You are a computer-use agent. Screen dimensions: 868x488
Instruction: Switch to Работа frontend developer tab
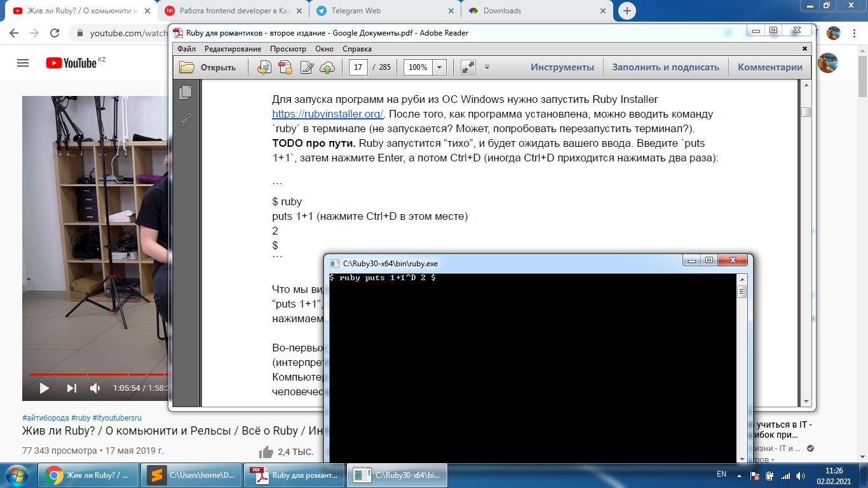(233, 11)
